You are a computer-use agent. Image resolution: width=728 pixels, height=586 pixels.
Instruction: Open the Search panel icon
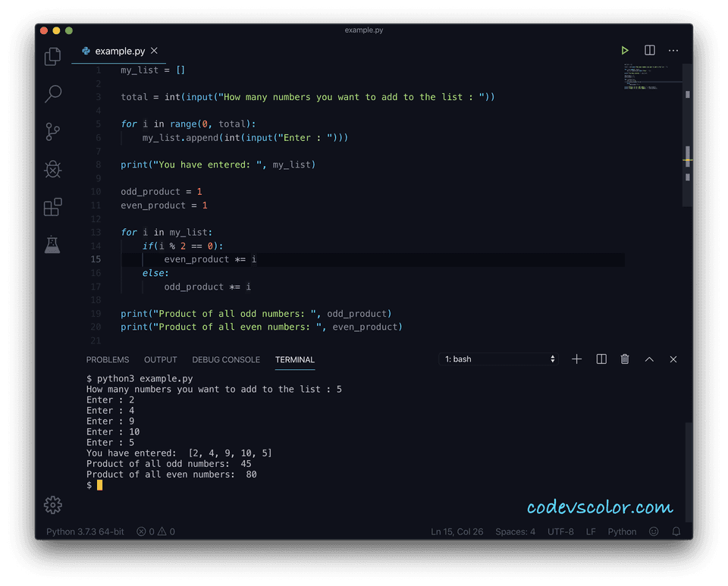pos(52,93)
